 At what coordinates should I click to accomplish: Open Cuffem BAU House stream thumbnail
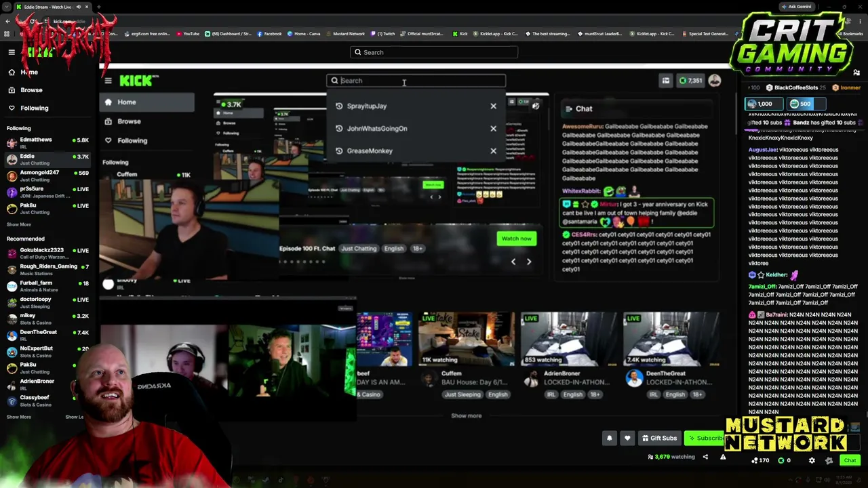pyautogui.click(x=466, y=339)
